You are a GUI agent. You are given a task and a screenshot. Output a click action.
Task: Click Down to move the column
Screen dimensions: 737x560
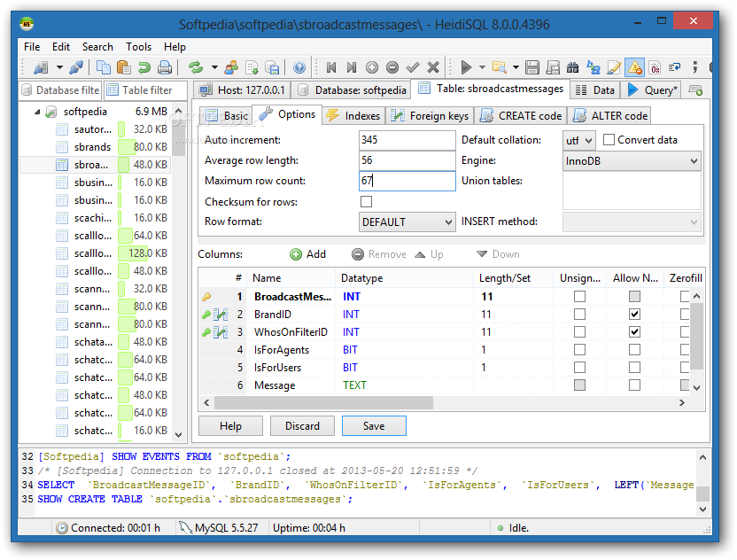click(x=498, y=254)
